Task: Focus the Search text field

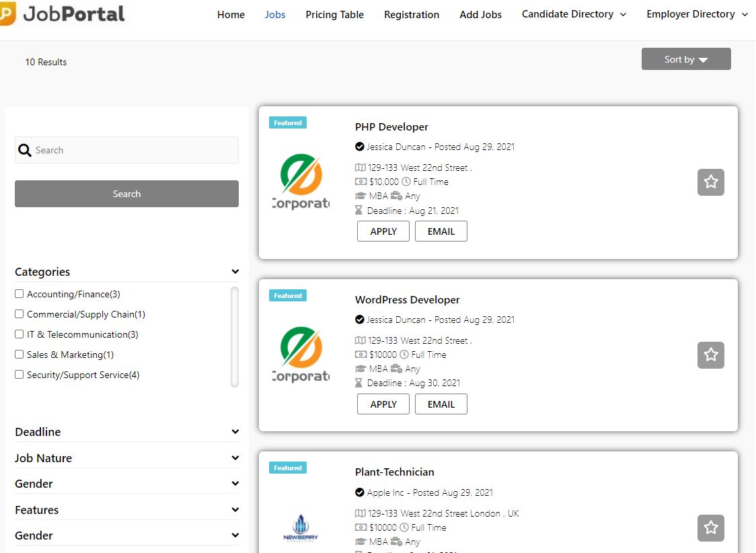Action: click(x=127, y=150)
